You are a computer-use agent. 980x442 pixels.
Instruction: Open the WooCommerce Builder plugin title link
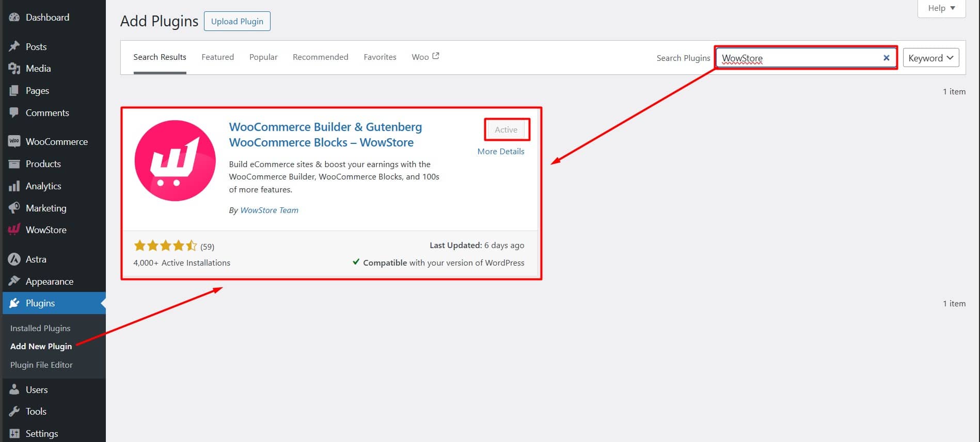325,134
